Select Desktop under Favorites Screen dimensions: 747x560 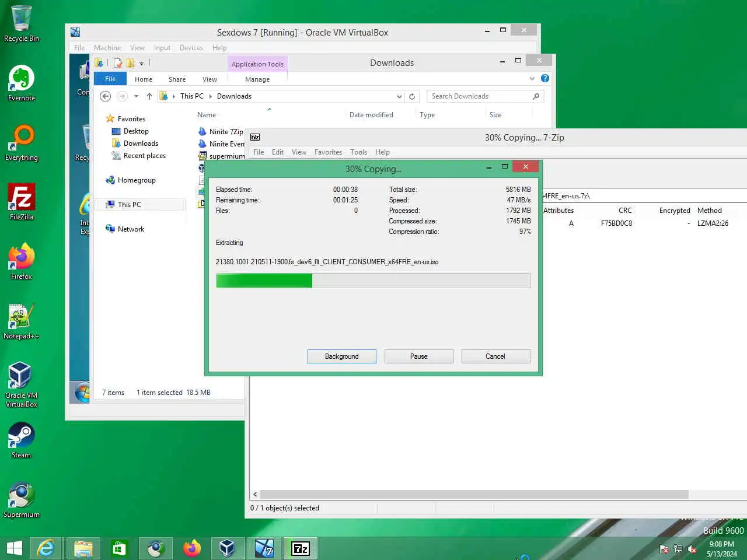(x=135, y=131)
